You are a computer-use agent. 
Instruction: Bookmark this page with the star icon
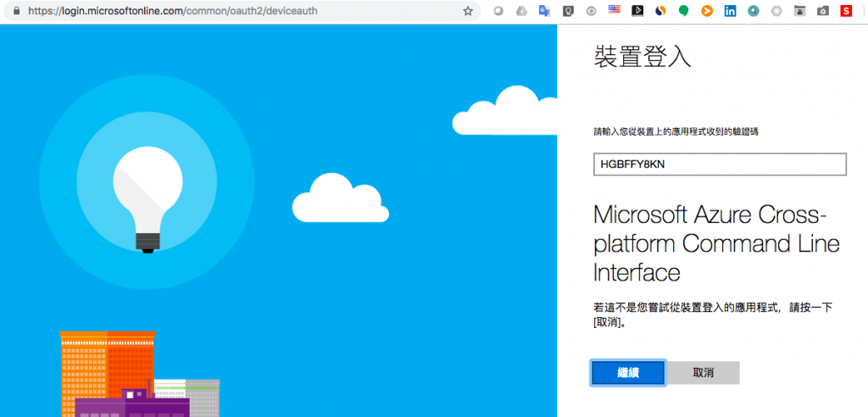click(468, 10)
